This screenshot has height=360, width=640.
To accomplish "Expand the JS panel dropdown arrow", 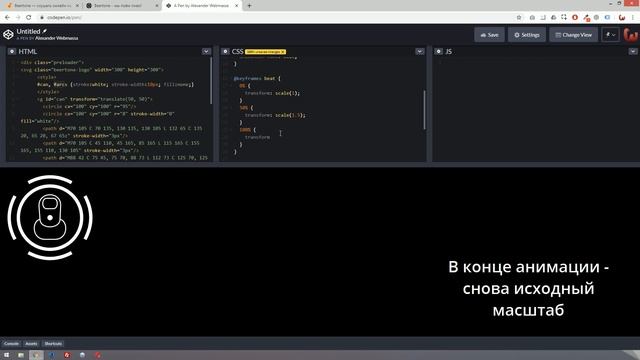I will click(x=633, y=51).
